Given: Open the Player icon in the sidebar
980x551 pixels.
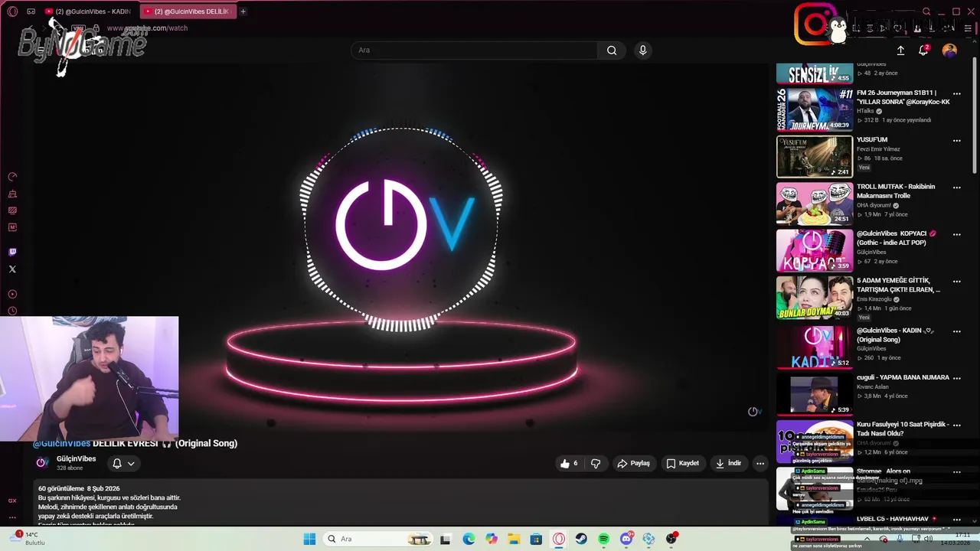Looking at the screenshot, I should click(12, 294).
